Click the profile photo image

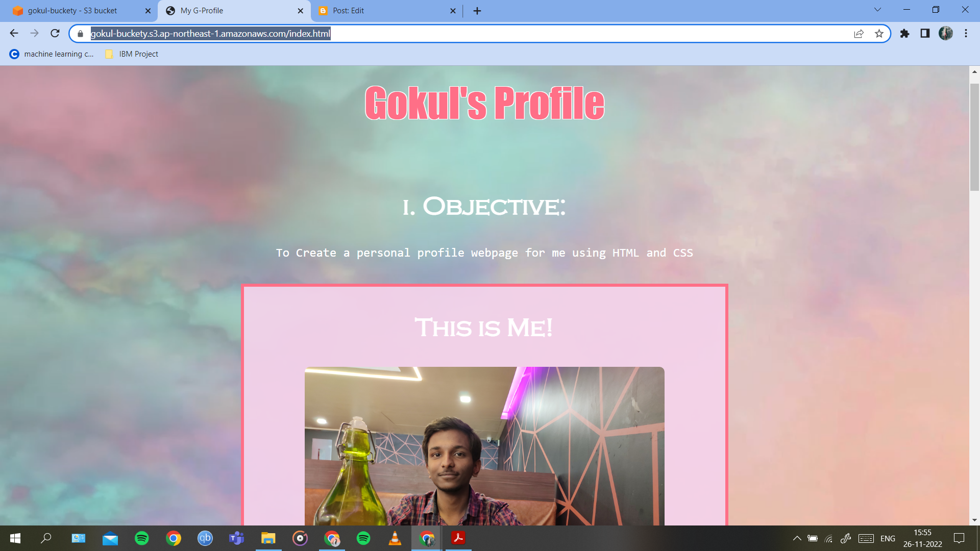pos(484,445)
